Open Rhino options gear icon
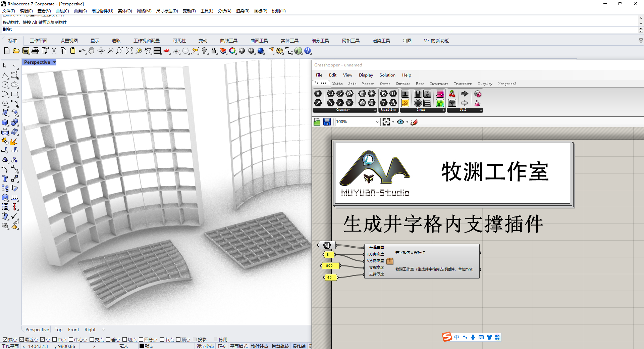Image resolution: width=644 pixels, height=349 pixels. point(279,51)
